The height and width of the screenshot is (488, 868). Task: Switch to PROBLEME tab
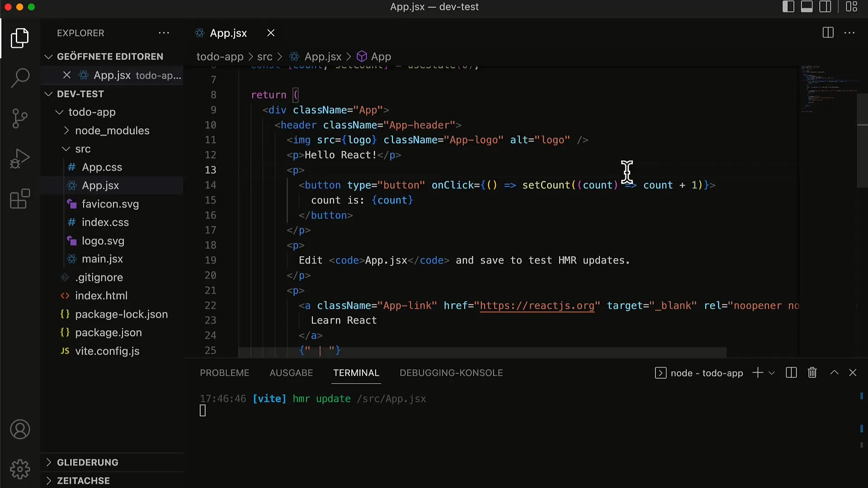click(x=225, y=373)
